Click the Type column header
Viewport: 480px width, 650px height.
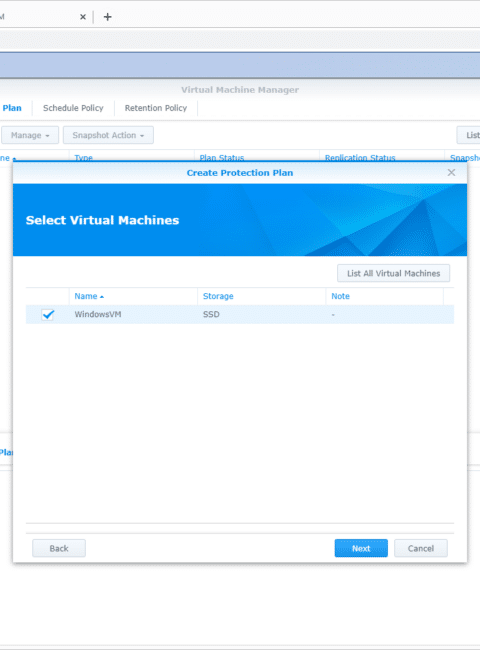pyautogui.click(x=83, y=158)
